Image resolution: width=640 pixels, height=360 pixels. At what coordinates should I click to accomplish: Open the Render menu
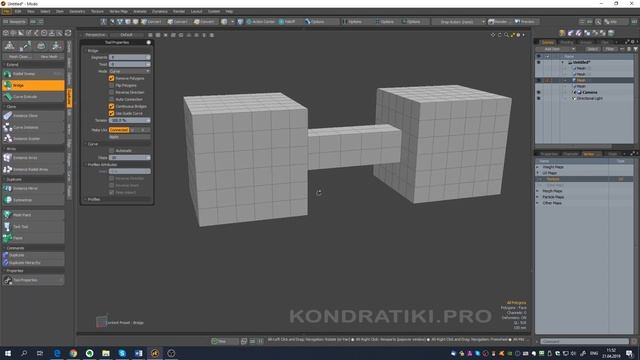[179, 11]
